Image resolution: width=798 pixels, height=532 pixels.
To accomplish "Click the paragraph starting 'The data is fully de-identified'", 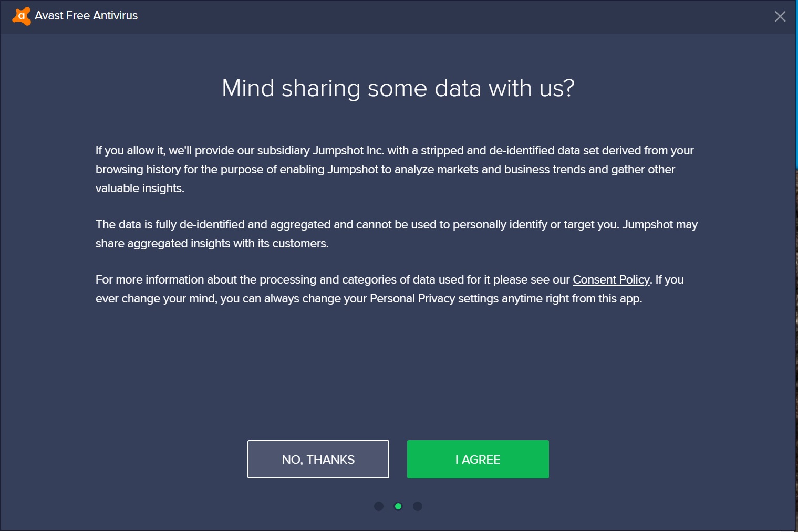I will tap(397, 234).
